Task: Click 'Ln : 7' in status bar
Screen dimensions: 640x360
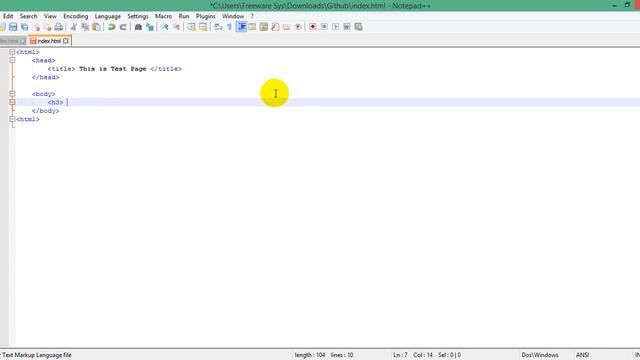Action: pos(400,355)
